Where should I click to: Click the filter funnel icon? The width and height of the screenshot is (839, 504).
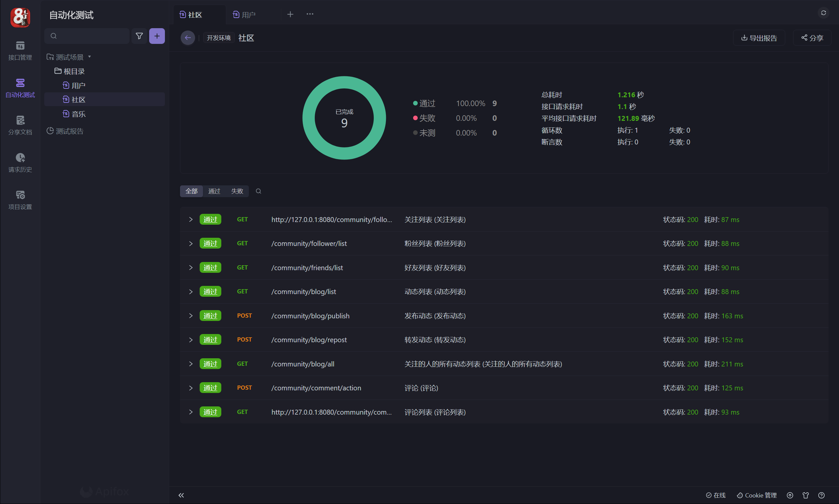[x=139, y=36]
